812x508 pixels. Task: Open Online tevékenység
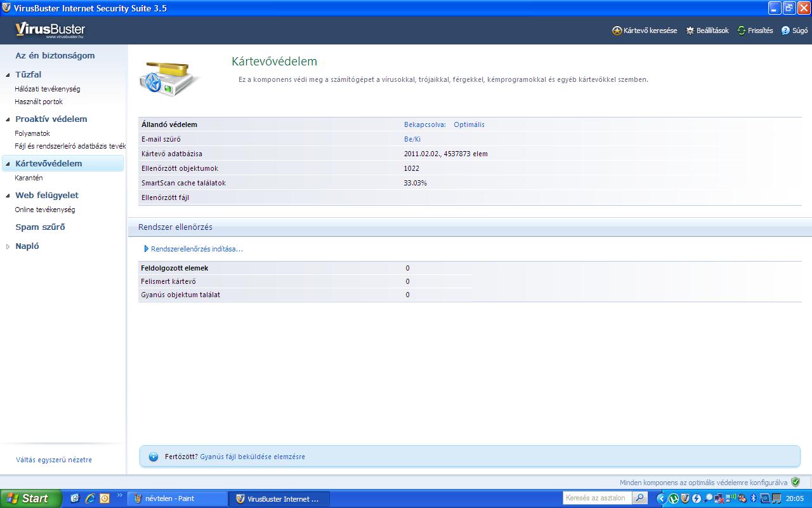click(45, 210)
